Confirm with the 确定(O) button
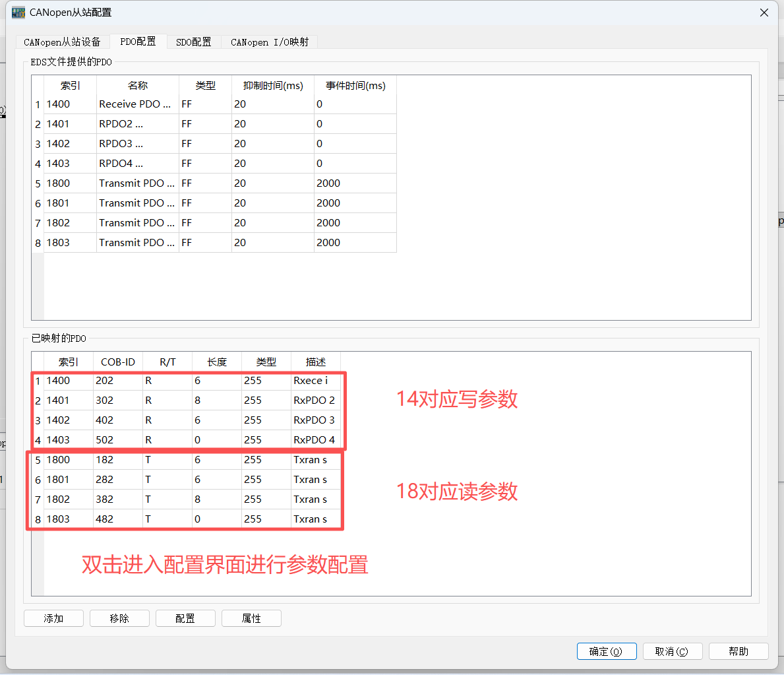Image resolution: width=784 pixels, height=675 pixels. 607,651
